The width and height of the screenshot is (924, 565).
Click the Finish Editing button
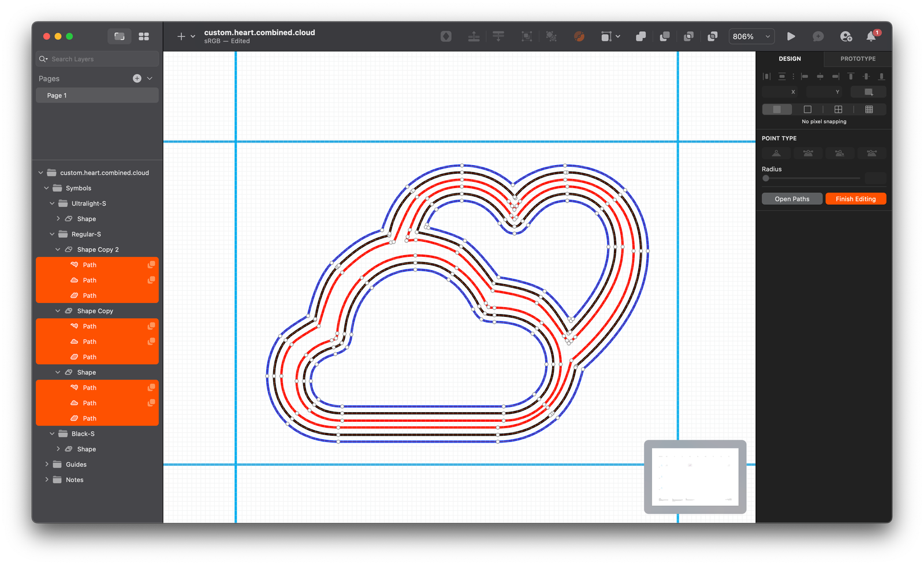click(855, 198)
